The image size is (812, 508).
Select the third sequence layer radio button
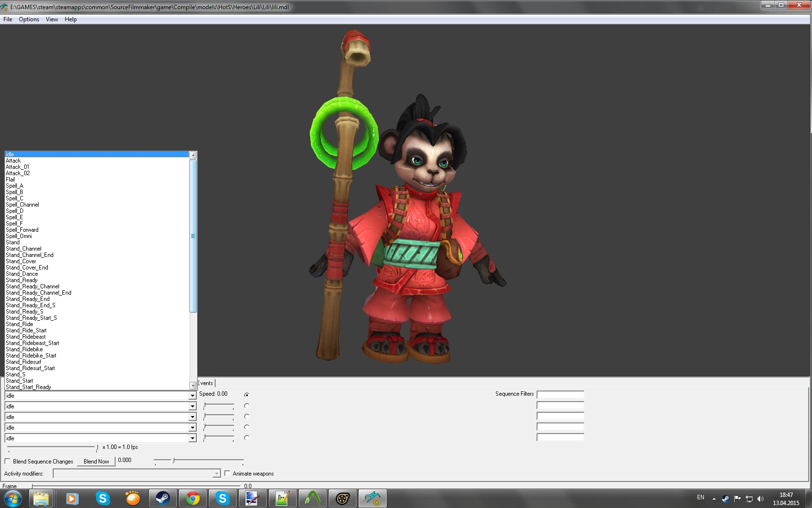246,416
